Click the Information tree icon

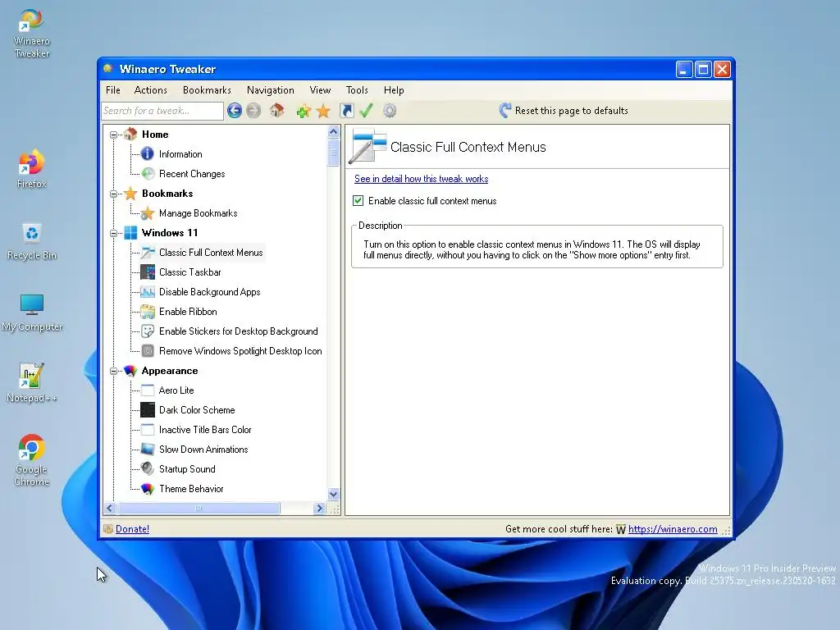click(148, 154)
